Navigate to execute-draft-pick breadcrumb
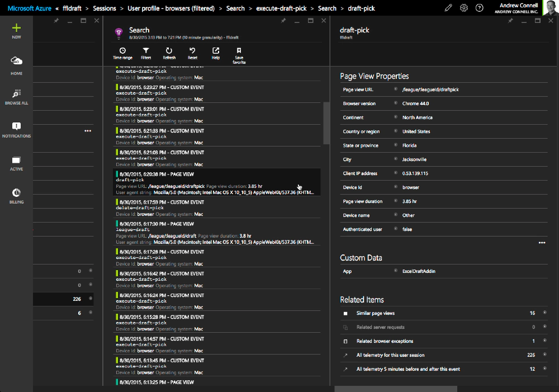 281,8
